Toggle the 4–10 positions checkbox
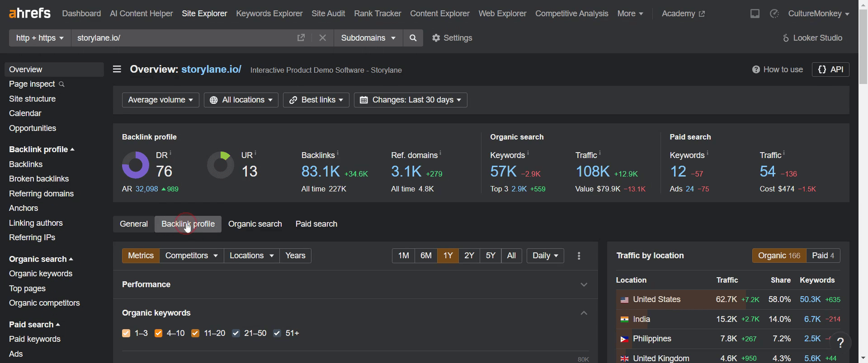The height and width of the screenshot is (363, 868). 158,333
